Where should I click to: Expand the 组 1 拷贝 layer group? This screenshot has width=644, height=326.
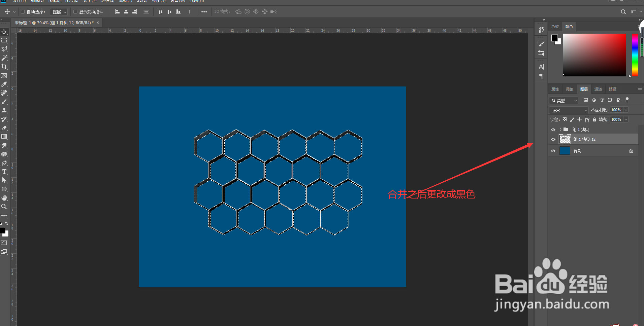point(560,130)
